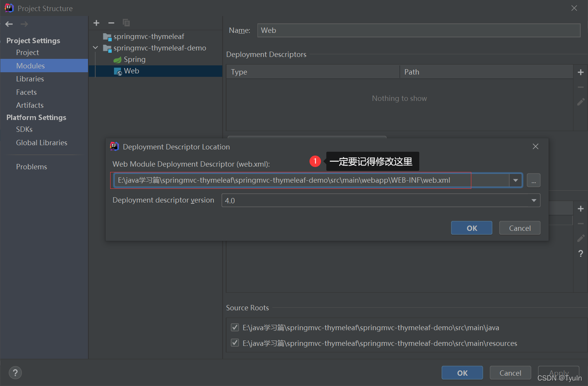Cancel the Deployment Descriptor Location dialog

[520, 228]
